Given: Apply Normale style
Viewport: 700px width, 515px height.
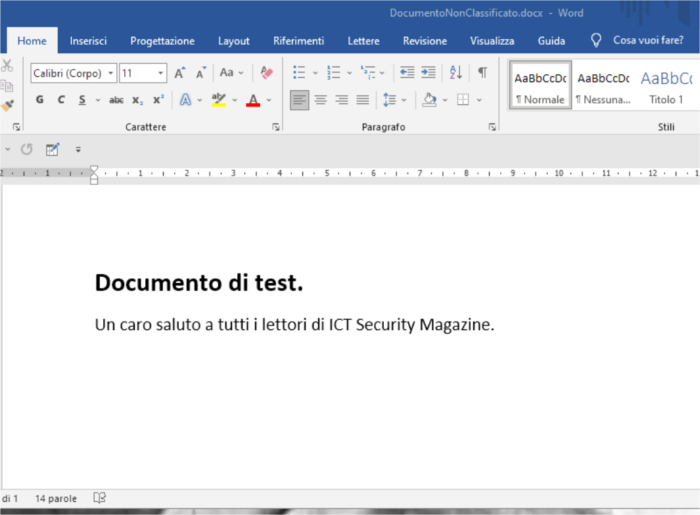Looking at the screenshot, I should 540,86.
